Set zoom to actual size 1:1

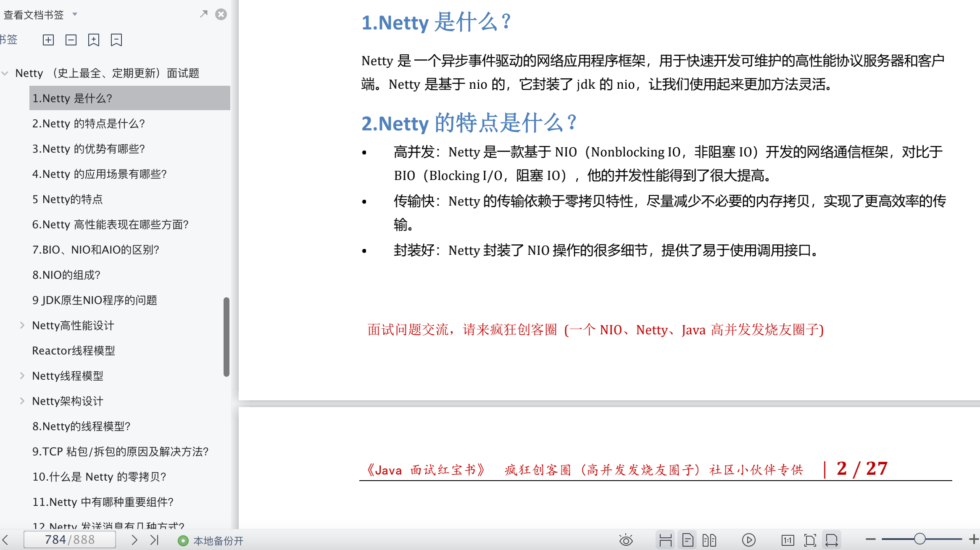point(788,540)
